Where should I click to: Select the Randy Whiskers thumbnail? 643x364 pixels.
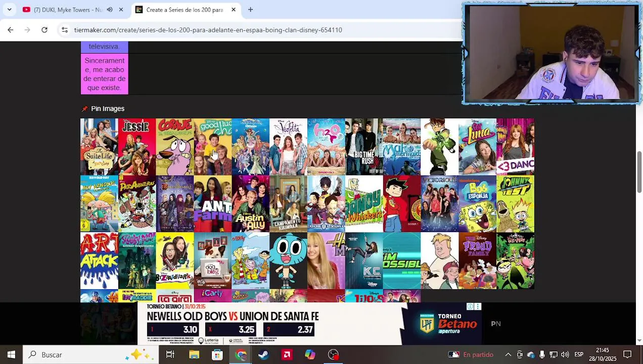click(364, 204)
